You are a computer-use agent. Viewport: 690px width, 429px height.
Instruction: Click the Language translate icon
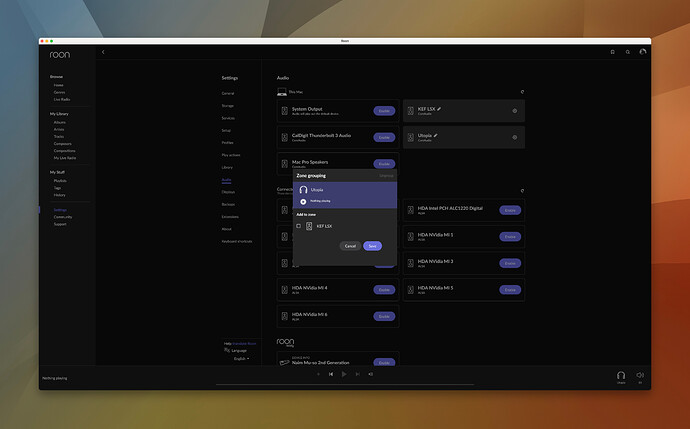tap(227, 350)
